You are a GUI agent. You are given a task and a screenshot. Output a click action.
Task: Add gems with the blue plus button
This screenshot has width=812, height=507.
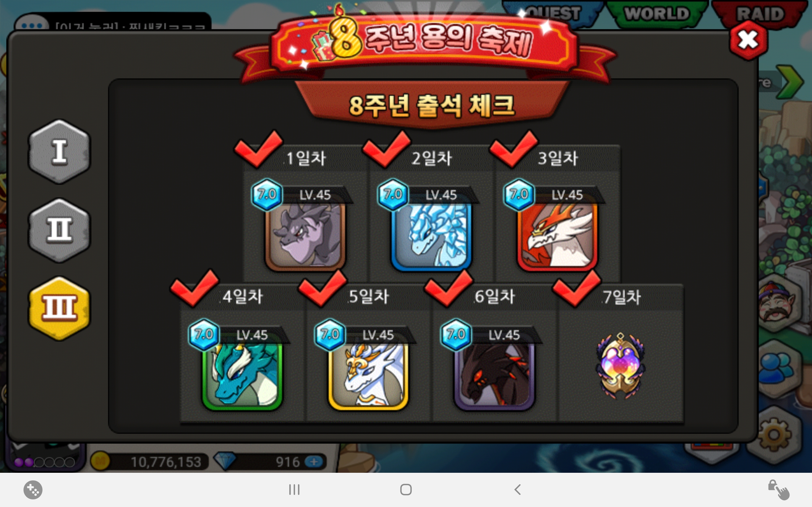coord(314,462)
